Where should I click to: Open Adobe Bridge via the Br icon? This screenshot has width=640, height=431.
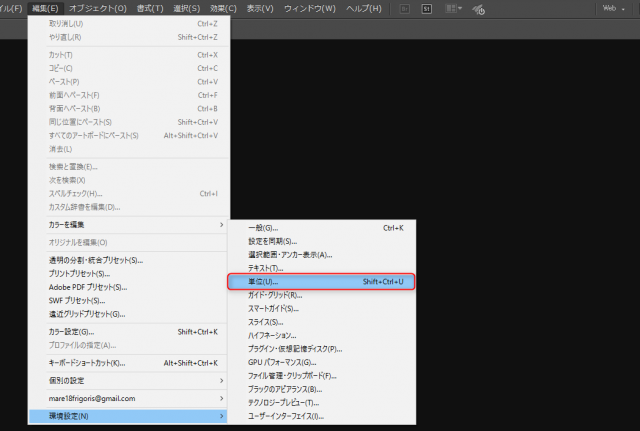coord(405,8)
